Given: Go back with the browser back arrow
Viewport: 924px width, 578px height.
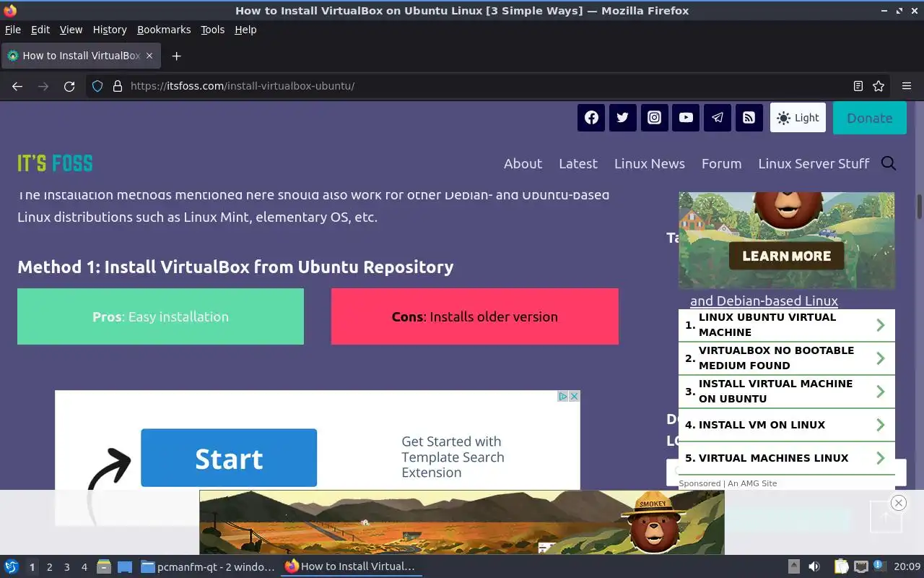Looking at the screenshot, I should coord(17,86).
